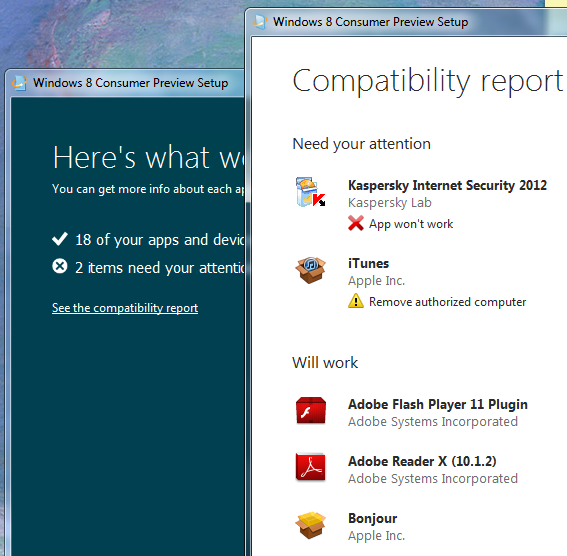Screen dimensions: 567x556
Task: Click the setup icon in Compatibility report title bar
Action: 260,22
